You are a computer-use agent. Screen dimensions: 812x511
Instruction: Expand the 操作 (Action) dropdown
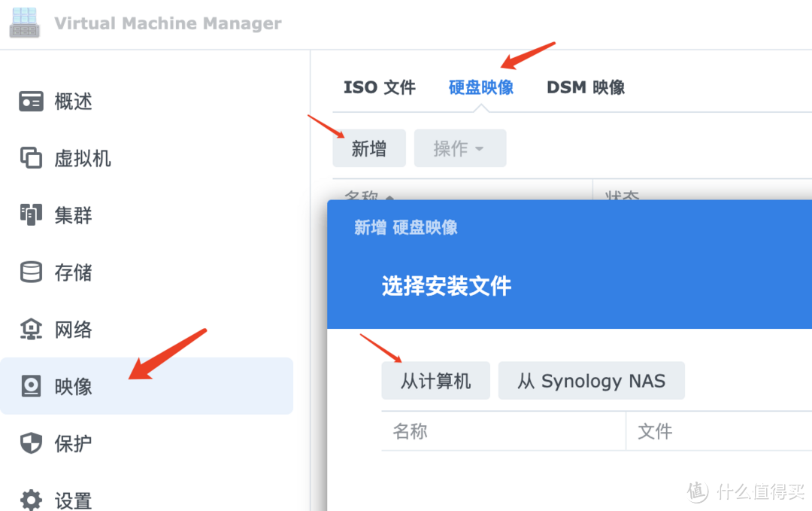[x=459, y=148]
